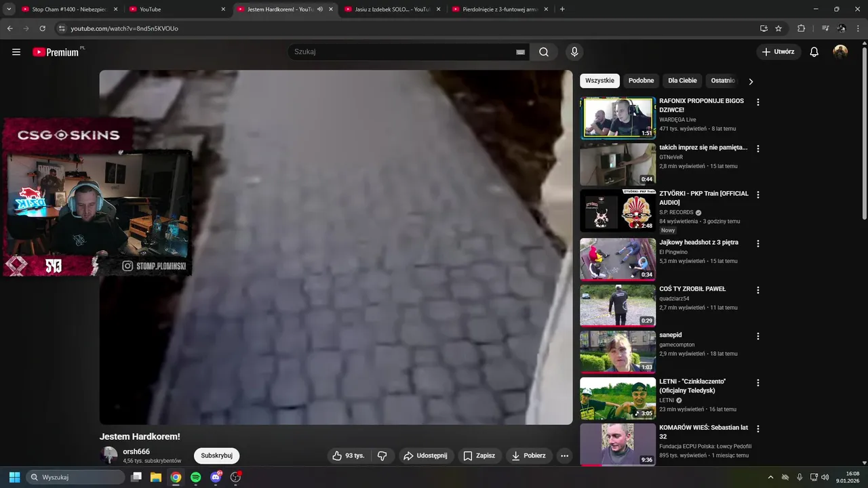The image size is (868, 488).
Task: Open sanepid video thumbnail
Action: point(618,352)
